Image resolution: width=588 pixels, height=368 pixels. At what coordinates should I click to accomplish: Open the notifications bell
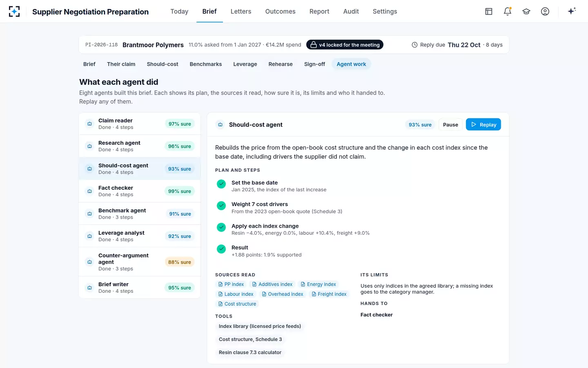[508, 11]
